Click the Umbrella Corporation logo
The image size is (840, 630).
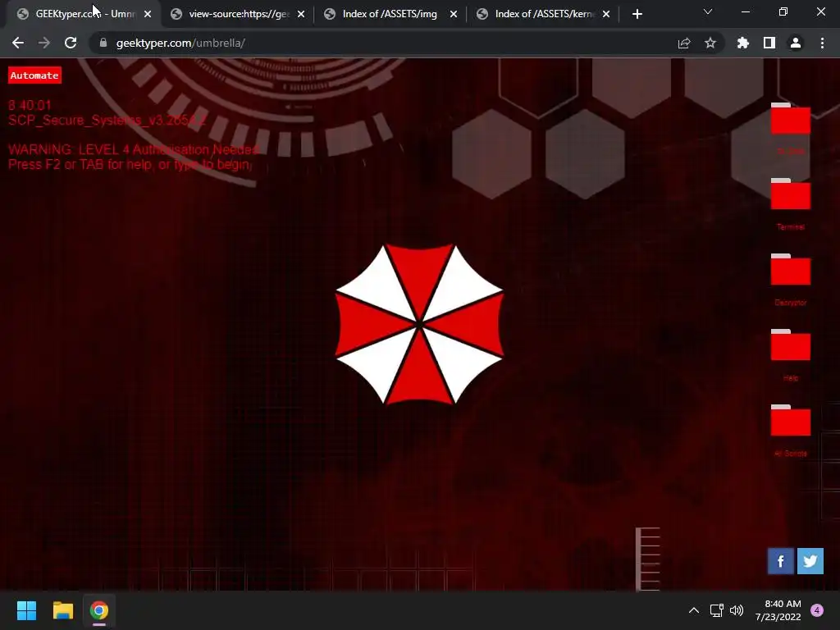tap(419, 324)
